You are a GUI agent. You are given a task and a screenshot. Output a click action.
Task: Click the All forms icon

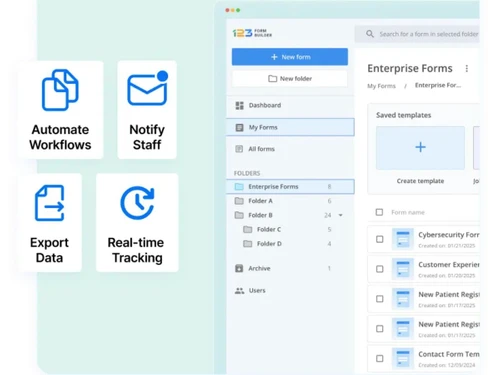[239, 149]
